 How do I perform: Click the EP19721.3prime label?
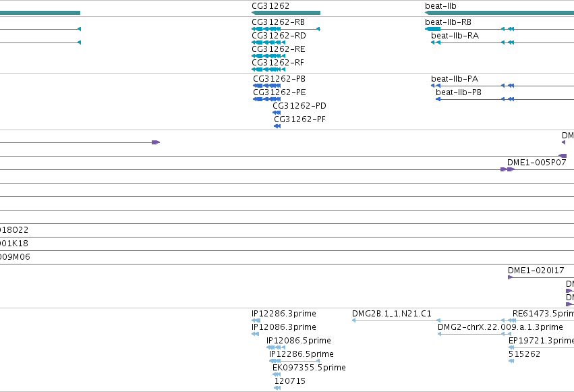pos(541,341)
